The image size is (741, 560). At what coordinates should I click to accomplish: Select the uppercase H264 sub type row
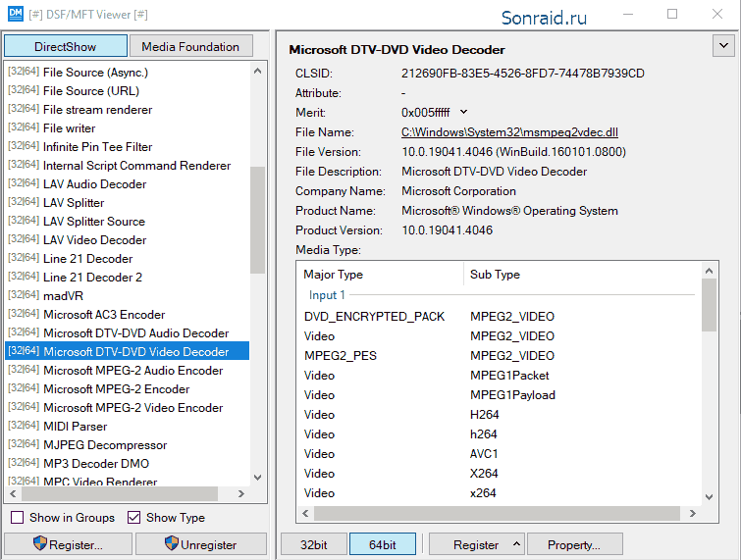point(500,415)
